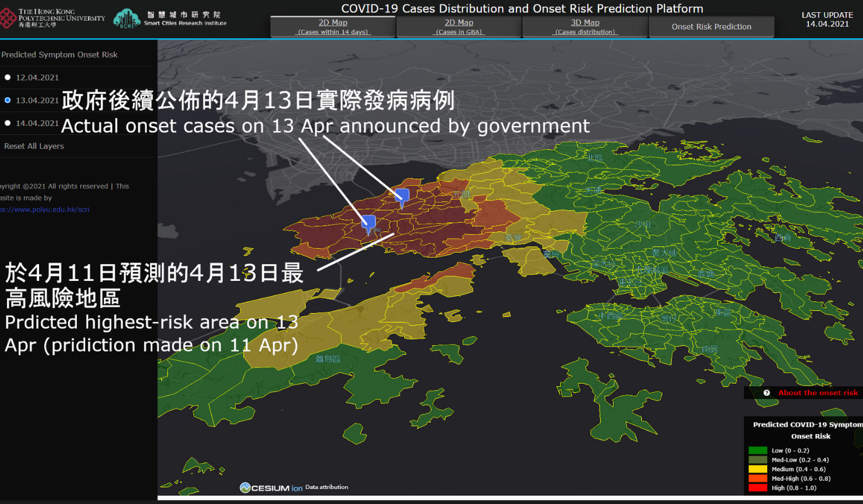Image resolution: width=863 pixels, height=504 pixels.
Task: Select the 13.04.2021 radio button
Action: pos(8,100)
